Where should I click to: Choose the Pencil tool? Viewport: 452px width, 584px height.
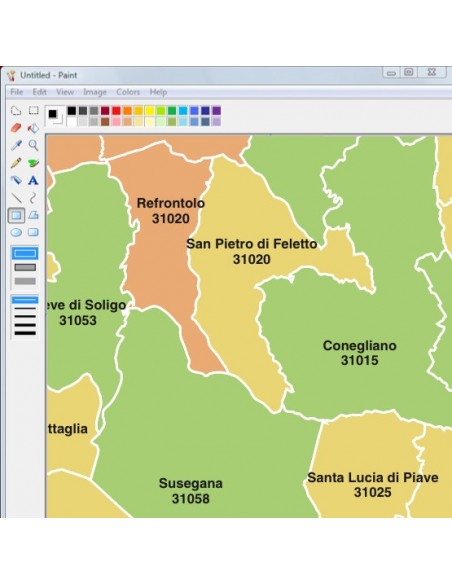point(16,163)
